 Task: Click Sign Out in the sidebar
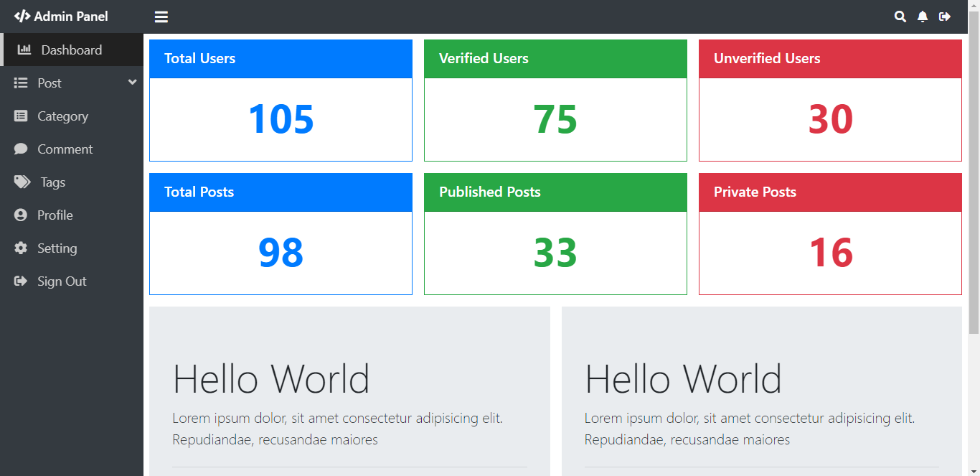coord(62,281)
